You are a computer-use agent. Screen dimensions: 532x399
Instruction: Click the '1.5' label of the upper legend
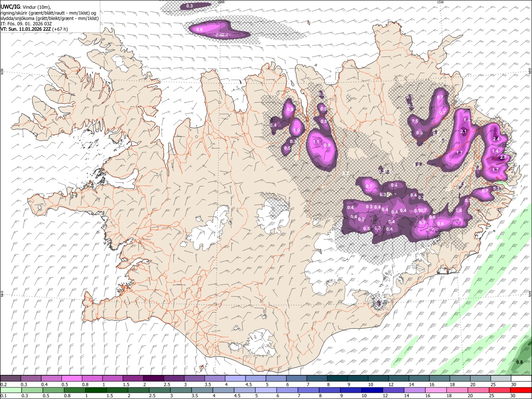[126, 384]
